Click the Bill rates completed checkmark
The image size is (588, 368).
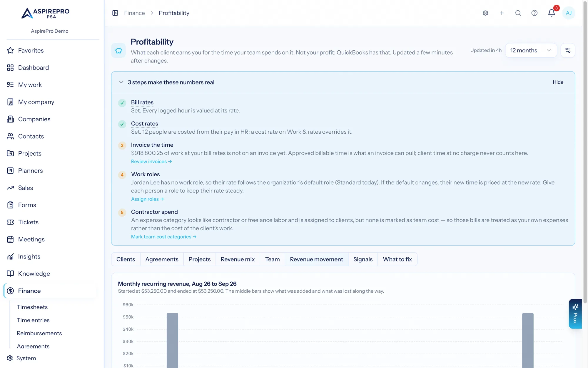pos(122,103)
